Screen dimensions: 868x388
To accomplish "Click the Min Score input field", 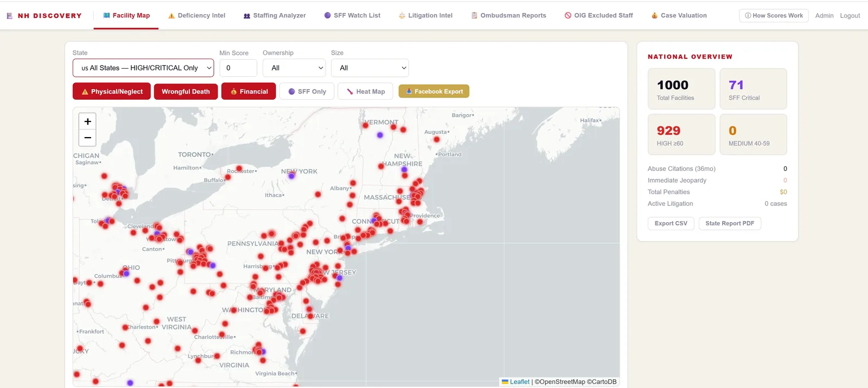I will (238, 68).
